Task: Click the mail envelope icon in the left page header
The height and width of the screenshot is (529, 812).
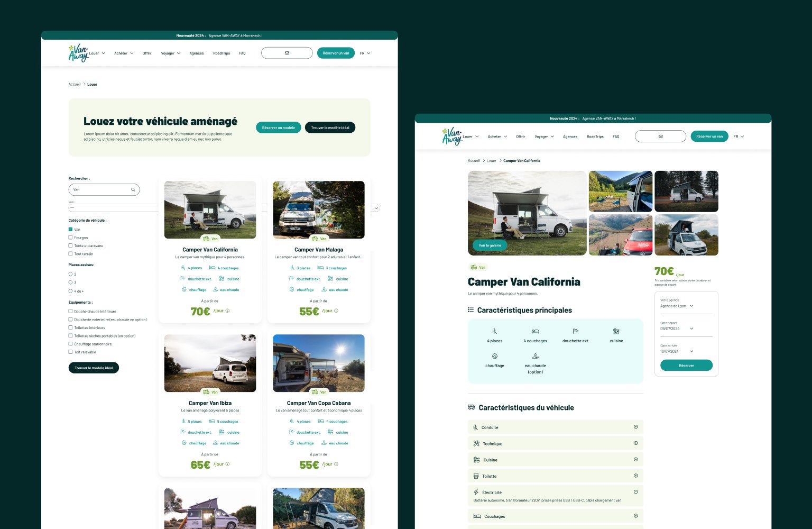Action: coord(287,53)
